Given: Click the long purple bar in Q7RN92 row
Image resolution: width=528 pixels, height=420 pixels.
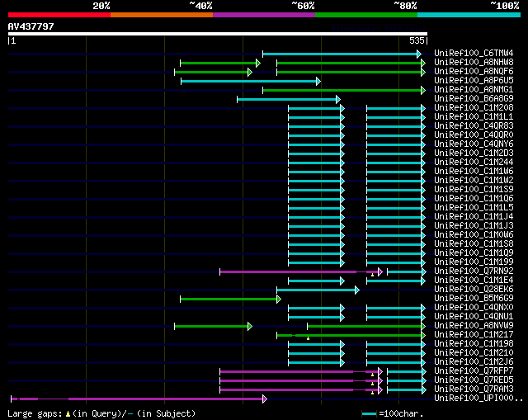Looking at the screenshot, I should 301,271.
